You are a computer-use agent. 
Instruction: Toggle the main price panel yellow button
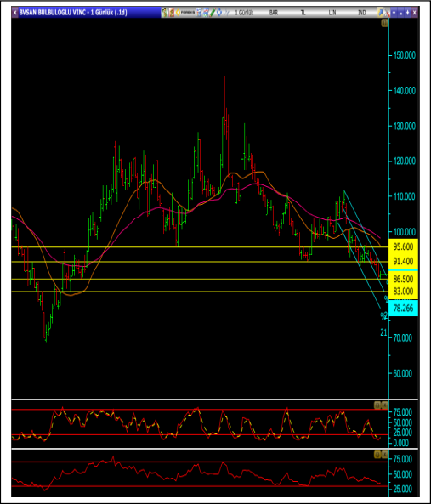click(384, 23)
